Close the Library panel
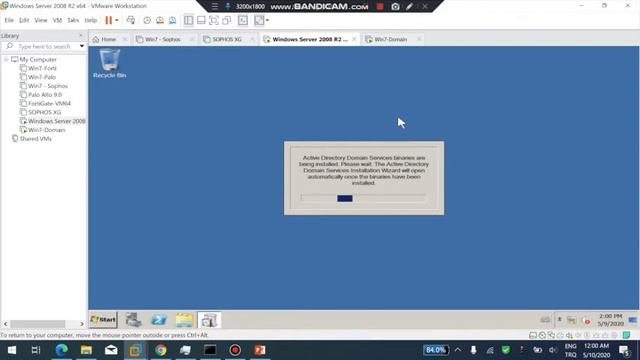 coord(80,36)
